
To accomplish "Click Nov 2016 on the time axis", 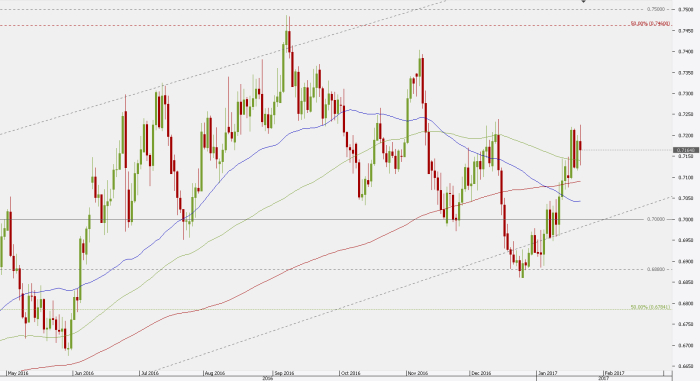I will pos(418,373).
